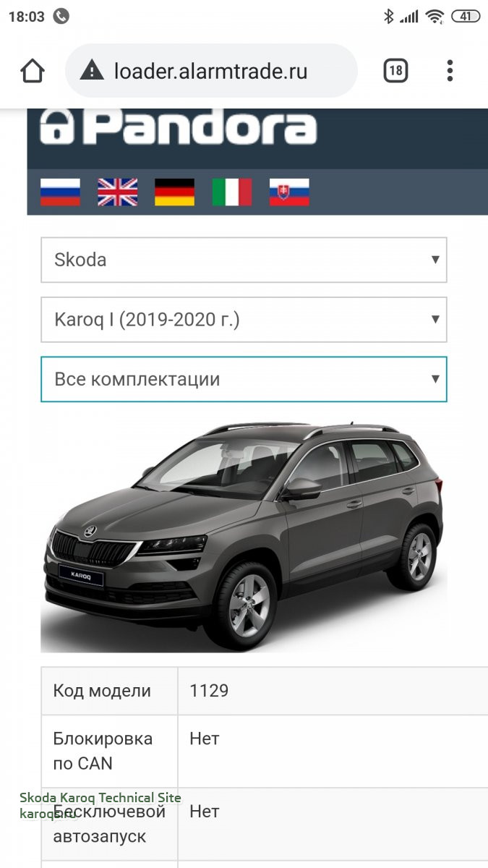
Task: Tap the Skoda Karoq car image
Action: tap(244, 535)
